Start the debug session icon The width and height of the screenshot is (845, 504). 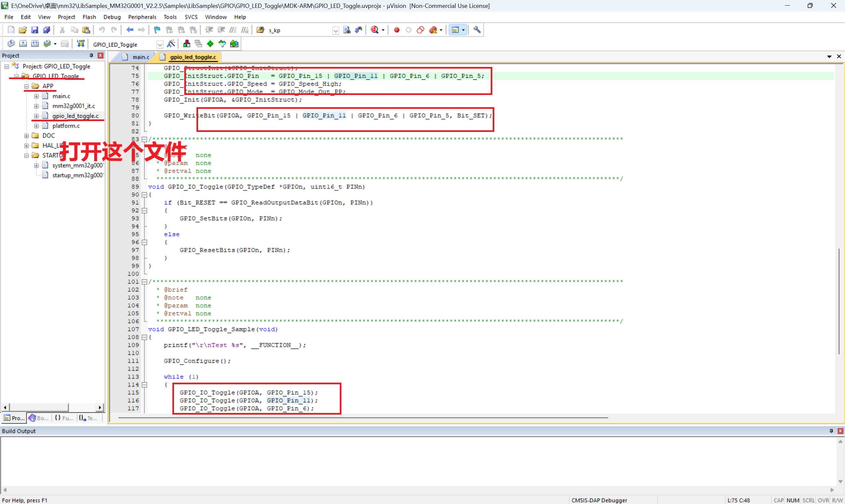(375, 30)
